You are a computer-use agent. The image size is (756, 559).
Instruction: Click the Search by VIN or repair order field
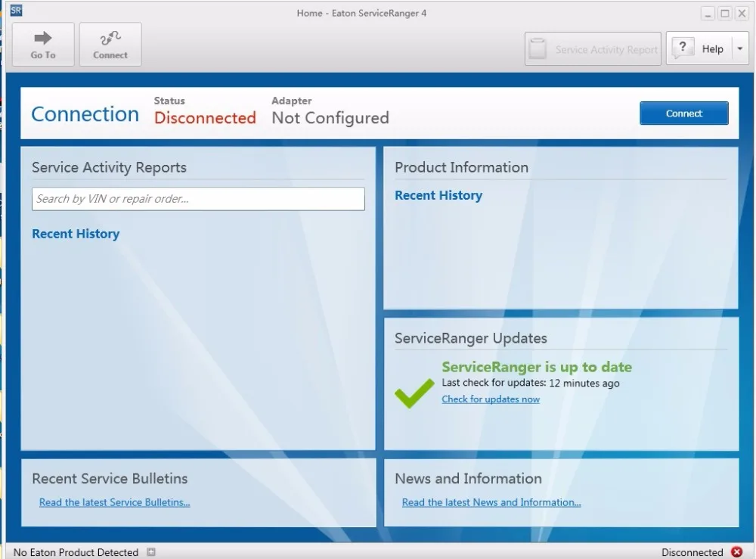tap(198, 199)
